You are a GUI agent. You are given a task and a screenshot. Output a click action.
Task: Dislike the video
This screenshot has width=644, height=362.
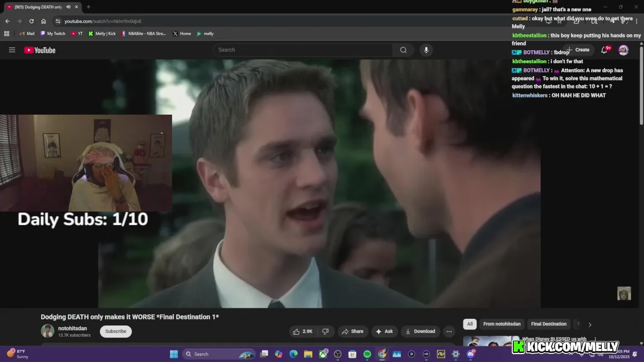(x=326, y=331)
